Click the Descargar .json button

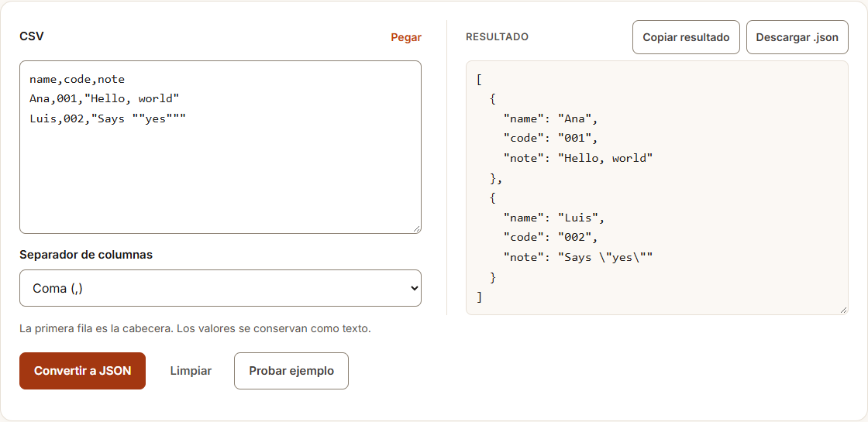point(797,37)
